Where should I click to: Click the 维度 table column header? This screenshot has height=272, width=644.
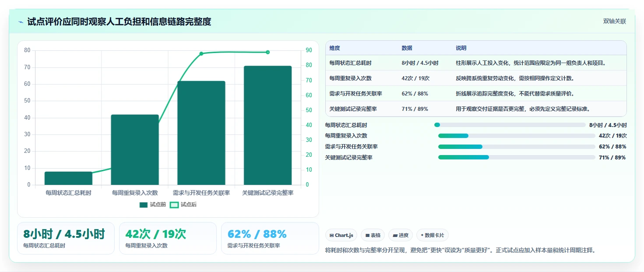tap(335, 48)
